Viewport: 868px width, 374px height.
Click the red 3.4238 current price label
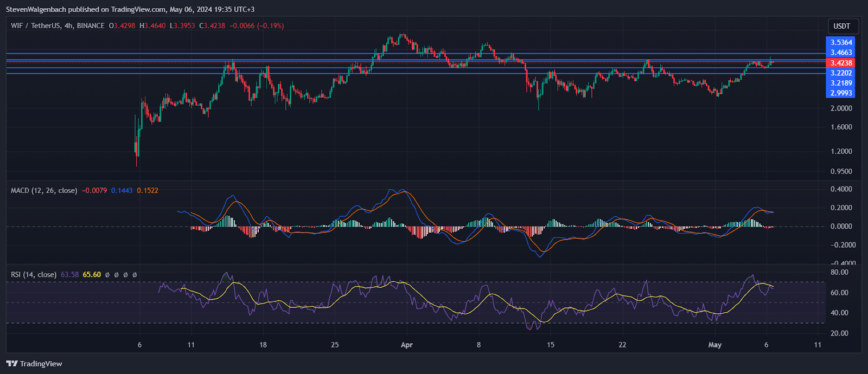click(x=841, y=63)
